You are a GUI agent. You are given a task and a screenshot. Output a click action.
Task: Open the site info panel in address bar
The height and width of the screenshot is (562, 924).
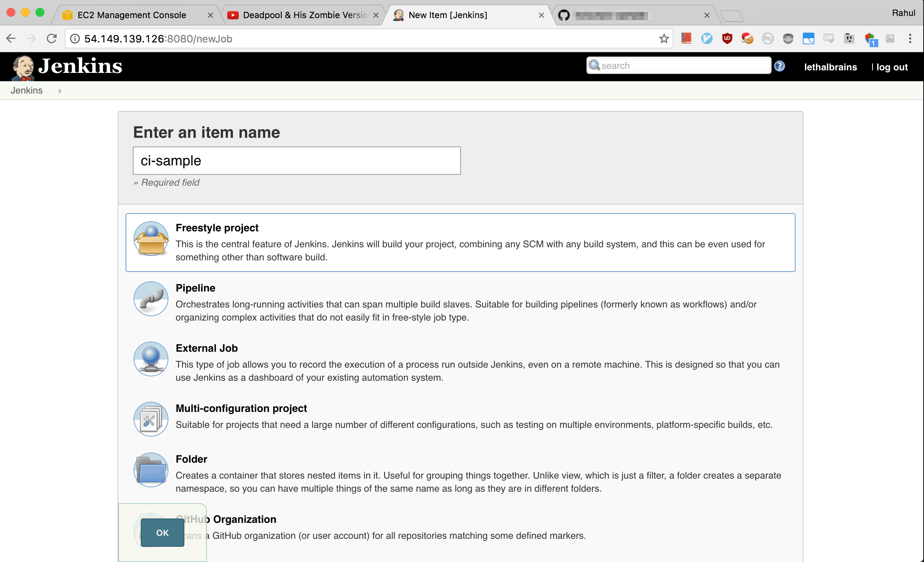[75, 38]
